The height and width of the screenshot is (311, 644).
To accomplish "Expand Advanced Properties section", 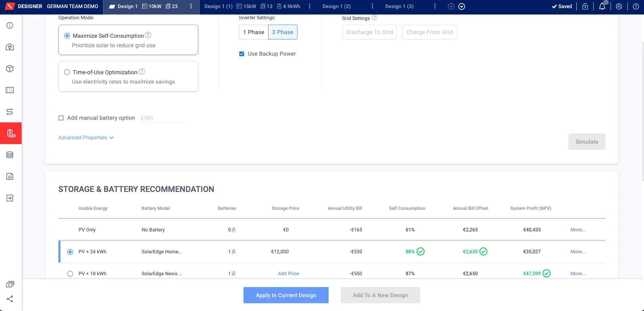I will (86, 138).
